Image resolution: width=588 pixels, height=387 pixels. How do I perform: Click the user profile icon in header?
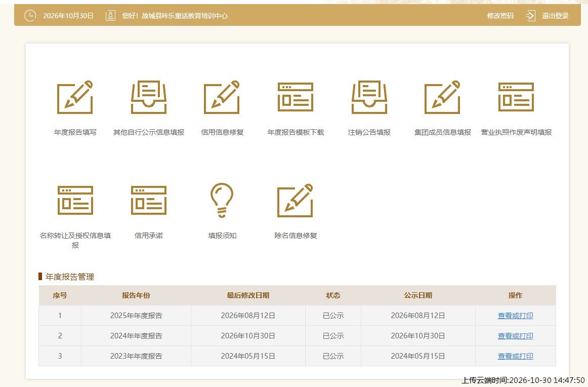point(110,15)
